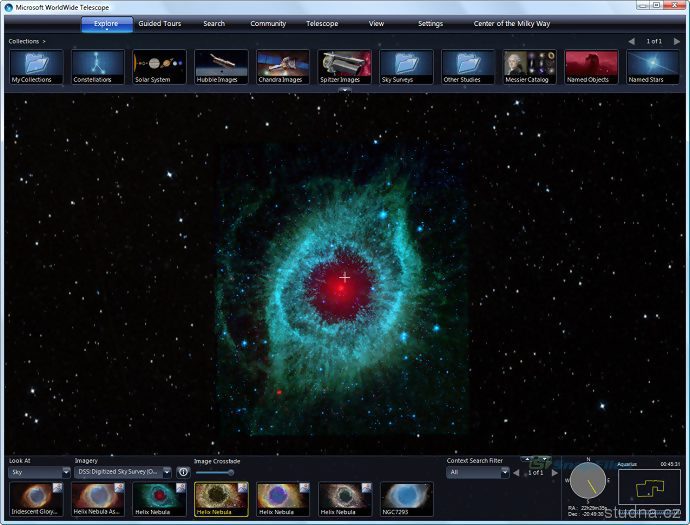Image resolution: width=690 pixels, height=525 pixels.
Task: Open the Solar System collection
Action: pos(159,67)
